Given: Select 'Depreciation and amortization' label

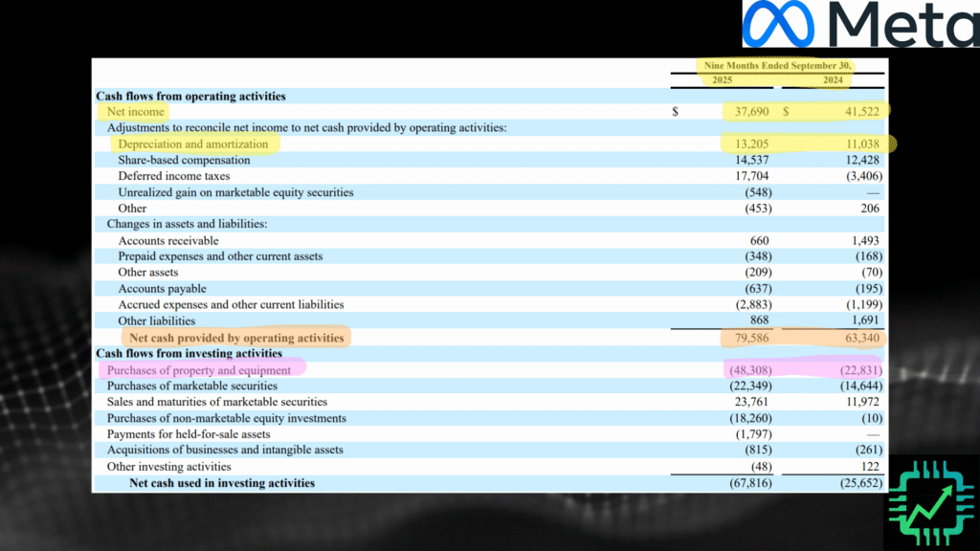Looking at the screenshot, I should click(193, 144).
